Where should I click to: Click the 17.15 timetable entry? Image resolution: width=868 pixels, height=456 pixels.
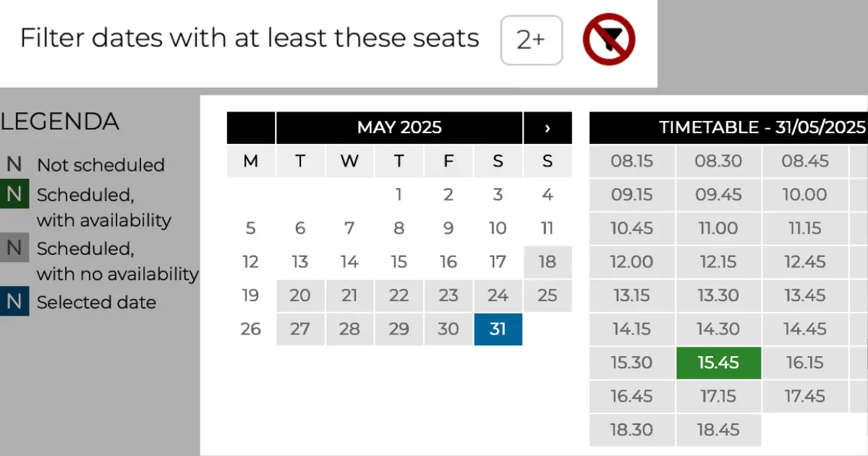click(x=718, y=397)
